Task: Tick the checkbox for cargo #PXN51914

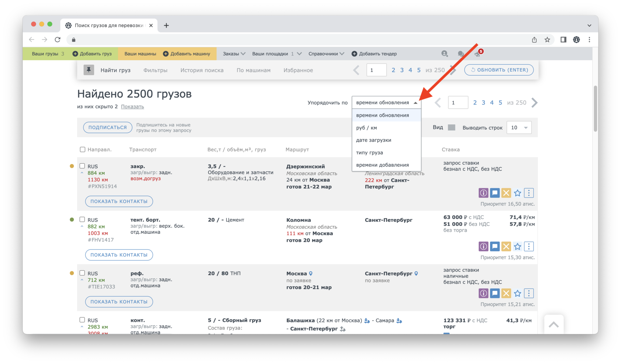Action: pyautogui.click(x=82, y=166)
